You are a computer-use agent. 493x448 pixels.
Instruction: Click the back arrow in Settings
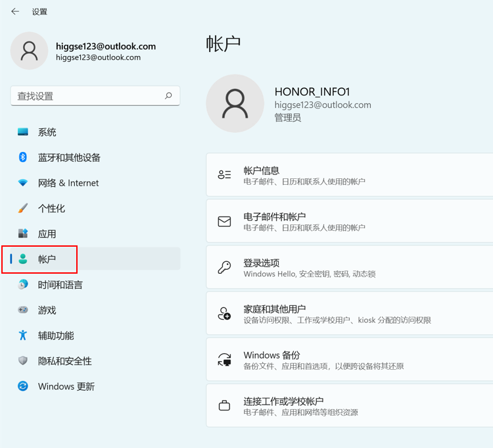[15, 11]
